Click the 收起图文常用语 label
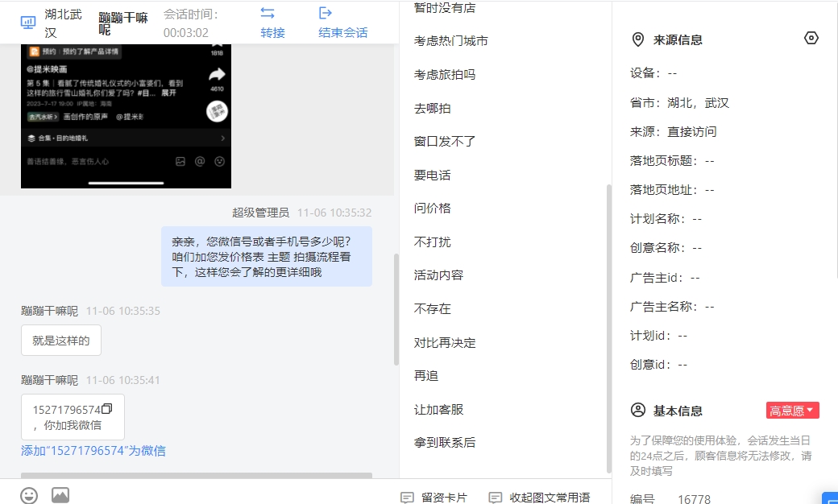Viewport: 838px width, 504px height. click(550, 498)
